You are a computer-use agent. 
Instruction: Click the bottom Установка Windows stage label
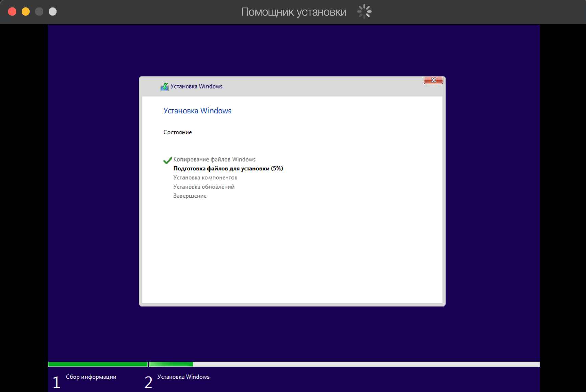[184, 377]
